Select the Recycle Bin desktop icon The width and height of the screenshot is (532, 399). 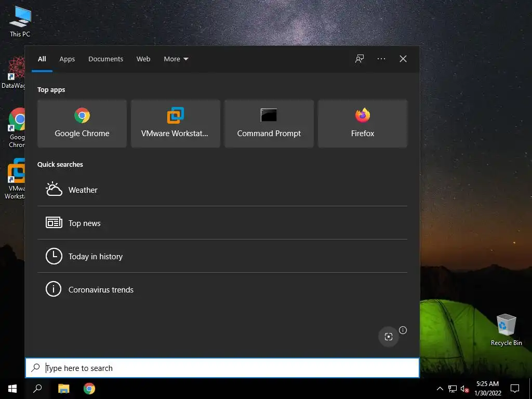[506, 330]
